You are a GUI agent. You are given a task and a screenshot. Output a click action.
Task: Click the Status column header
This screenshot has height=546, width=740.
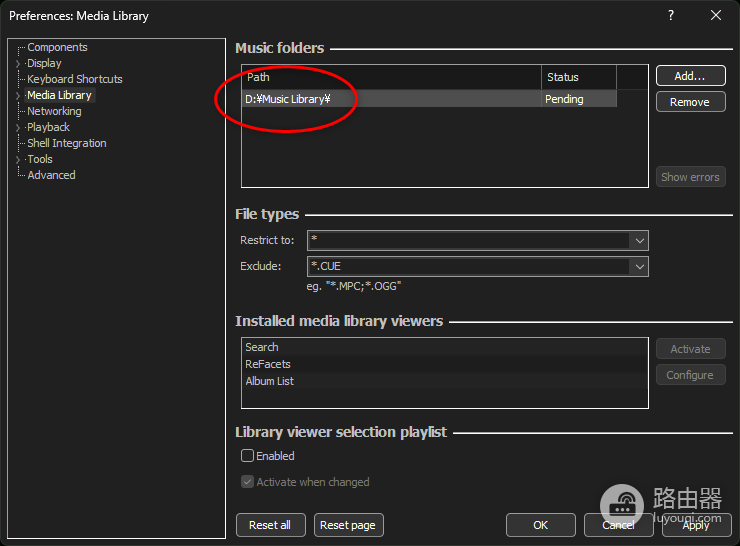pos(579,77)
